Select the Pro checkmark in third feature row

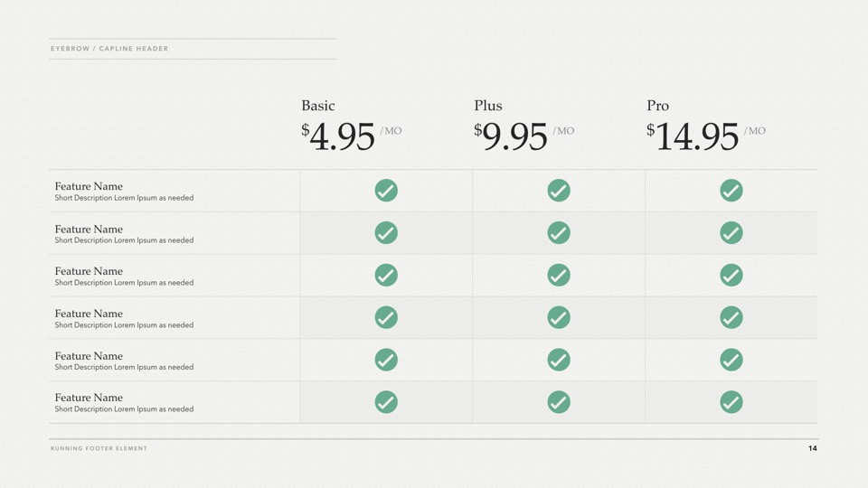pyautogui.click(x=731, y=275)
